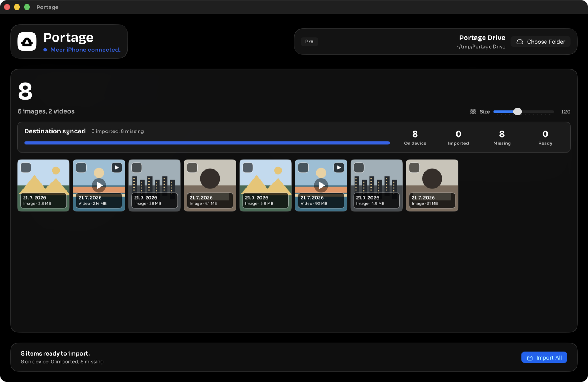This screenshot has height=382, width=588.
Task: Select the 28 MB image thumbnail
Action: (x=154, y=185)
